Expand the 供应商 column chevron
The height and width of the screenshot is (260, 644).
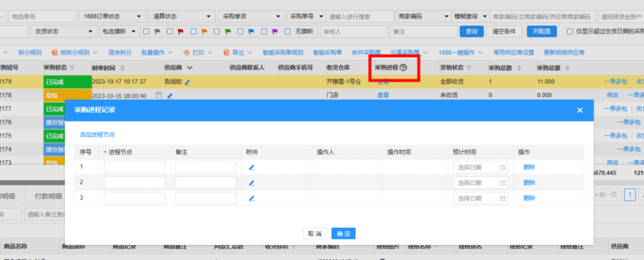tap(190, 68)
